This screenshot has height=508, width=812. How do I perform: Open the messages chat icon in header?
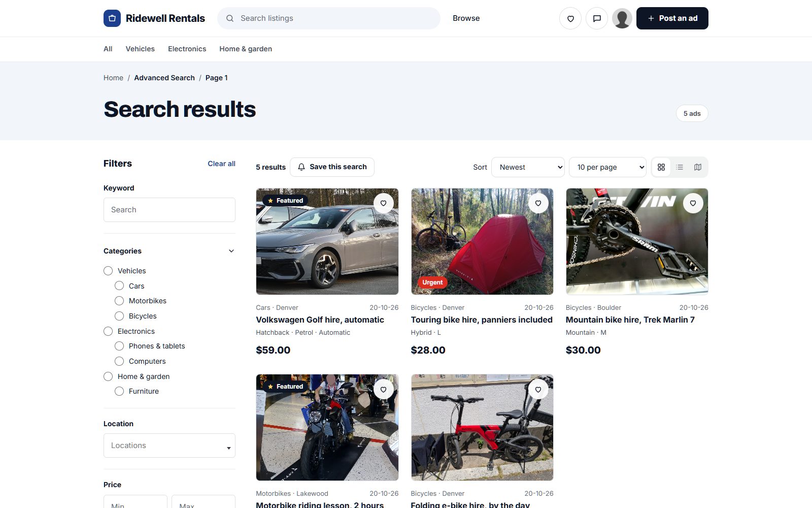coord(597,18)
